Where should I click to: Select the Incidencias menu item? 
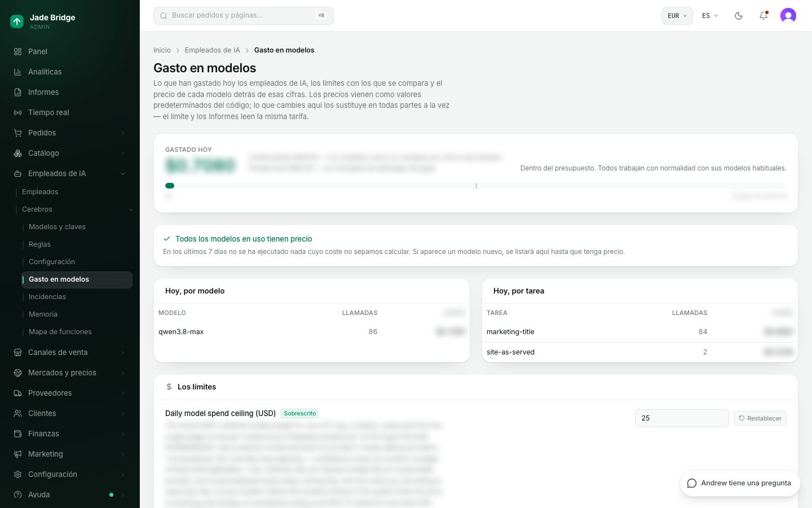pyautogui.click(x=77, y=297)
